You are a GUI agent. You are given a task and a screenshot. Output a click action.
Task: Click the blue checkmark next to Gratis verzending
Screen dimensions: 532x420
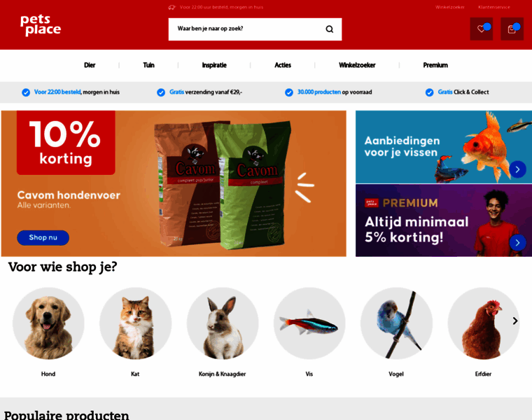coord(161,92)
